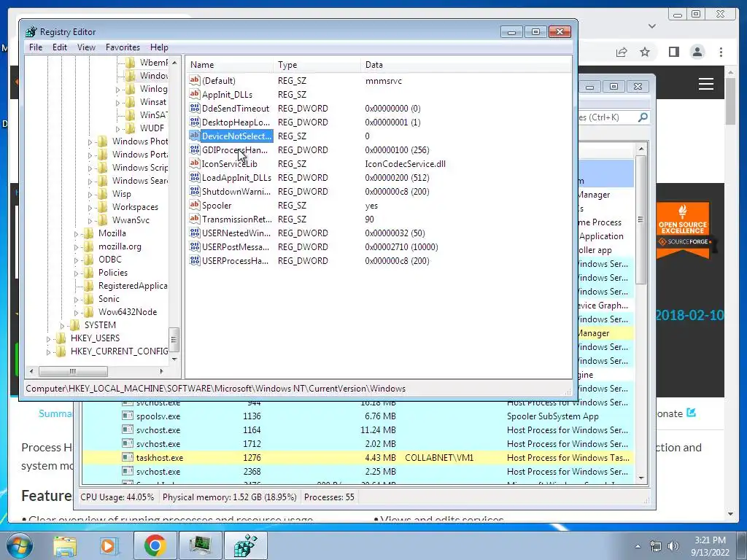Viewport: 747px width, 560px height.
Task: Select the Wow6432Node tree key
Action: pos(127,312)
